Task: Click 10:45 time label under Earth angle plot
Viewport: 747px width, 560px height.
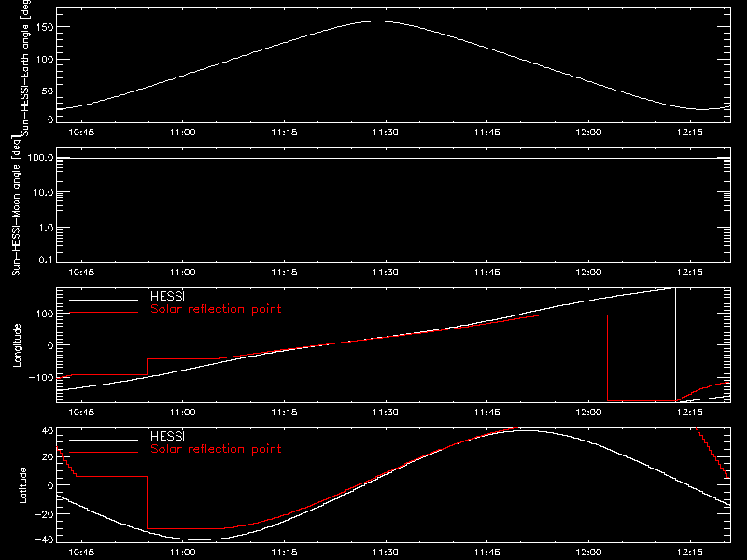Action: (x=81, y=132)
